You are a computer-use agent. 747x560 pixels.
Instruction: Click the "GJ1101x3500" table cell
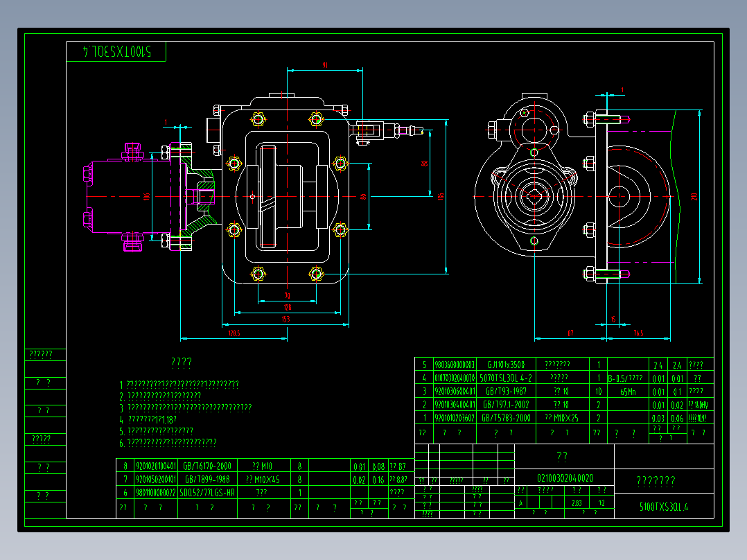click(506, 365)
